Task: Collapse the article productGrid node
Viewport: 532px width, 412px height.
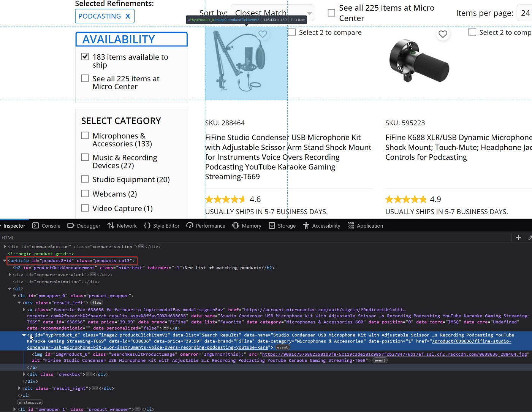Action: click(x=5, y=261)
